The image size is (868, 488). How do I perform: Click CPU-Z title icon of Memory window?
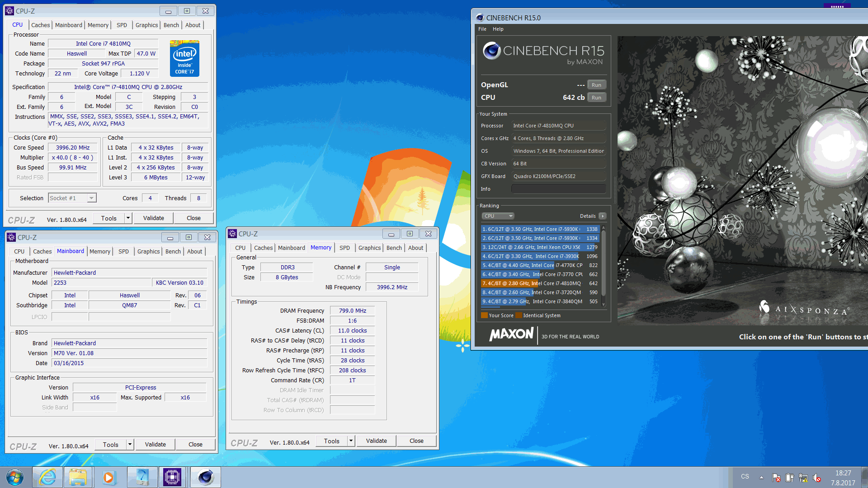[232, 234]
